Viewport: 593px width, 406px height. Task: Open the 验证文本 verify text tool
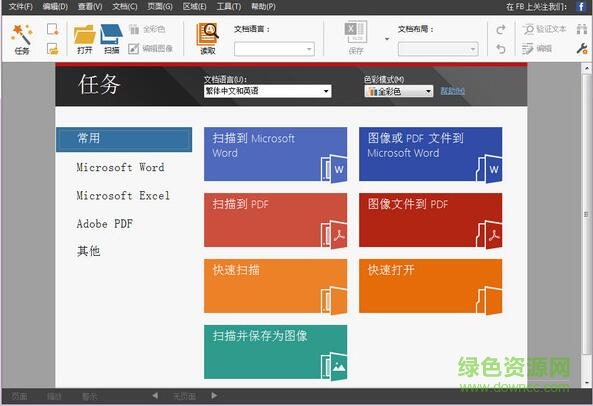coord(545,29)
